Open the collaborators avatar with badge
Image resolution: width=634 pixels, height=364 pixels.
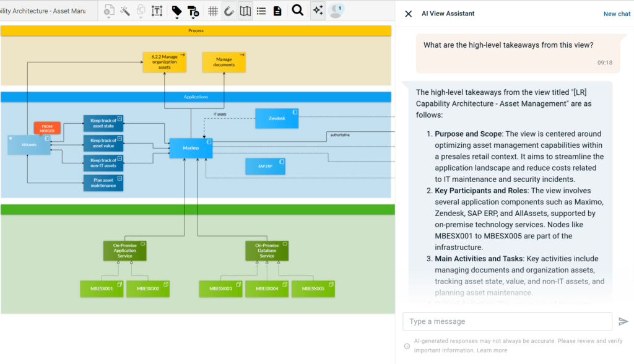[x=336, y=11]
